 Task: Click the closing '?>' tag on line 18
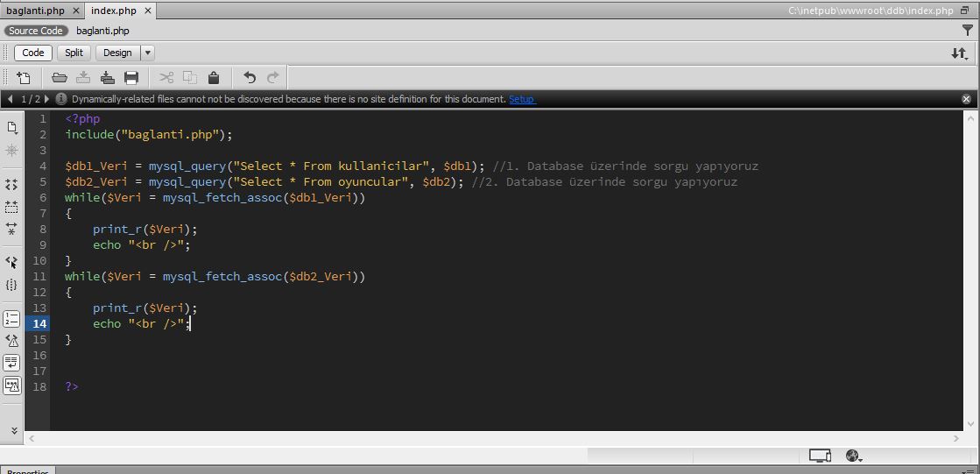point(72,386)
